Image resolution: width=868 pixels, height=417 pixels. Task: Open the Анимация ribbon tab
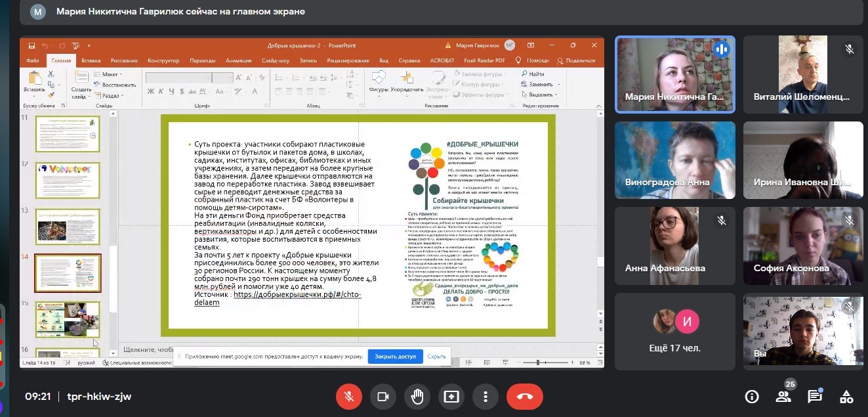238,60
